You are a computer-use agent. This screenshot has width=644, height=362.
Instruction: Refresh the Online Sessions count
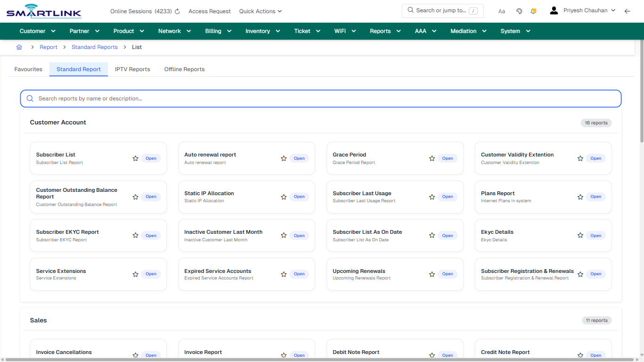[x=177, y=11]
